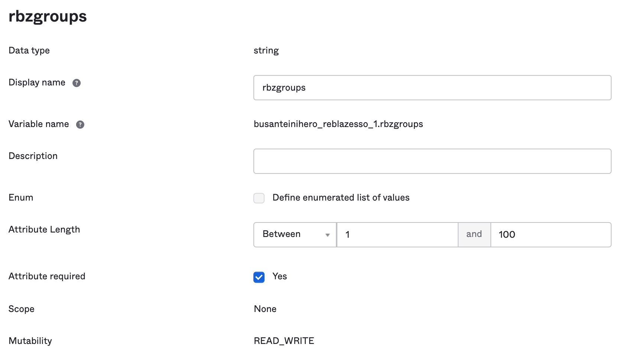The image size is (619, 364).
Task: Click the Display name input field
Action: pos(432,88)
